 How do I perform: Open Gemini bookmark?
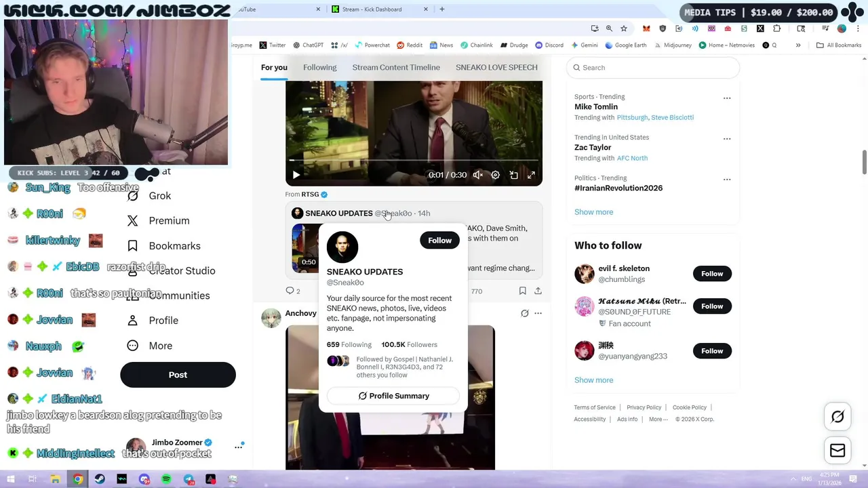tap(585, 45)
